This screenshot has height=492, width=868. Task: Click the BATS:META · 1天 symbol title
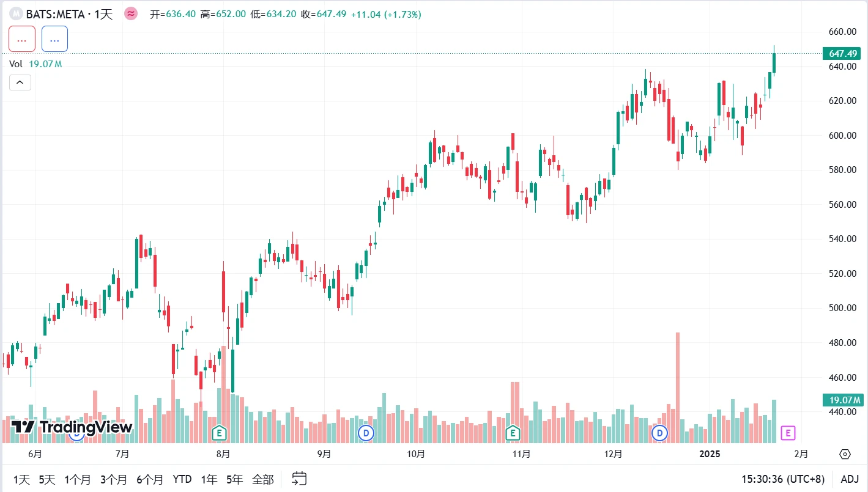[x=69, y=13]
